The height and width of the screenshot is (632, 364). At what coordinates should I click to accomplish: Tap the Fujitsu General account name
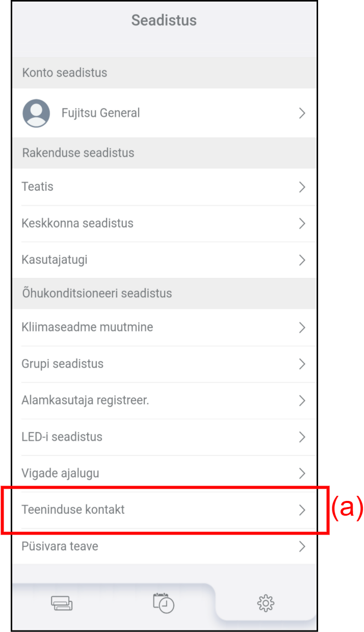click(x=100, y=113)
